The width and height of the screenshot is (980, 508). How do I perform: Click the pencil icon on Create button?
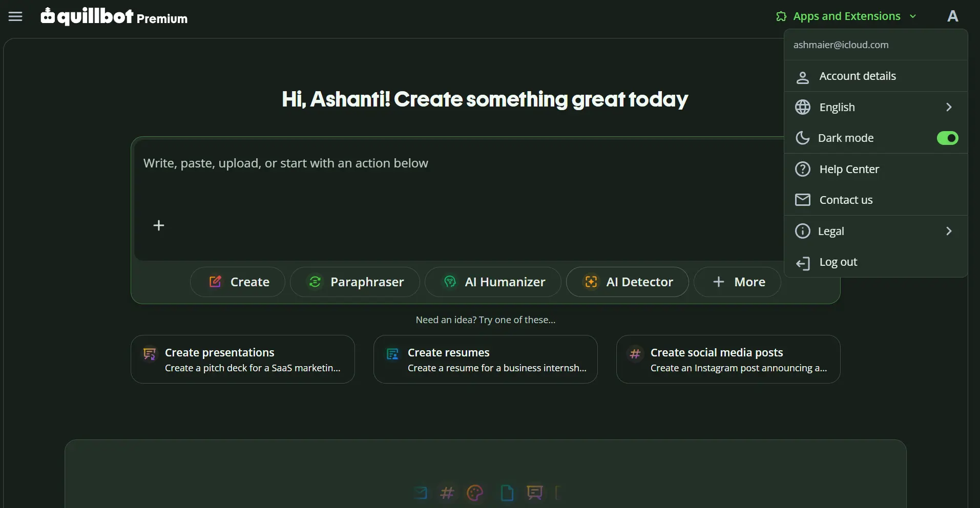[x=216, y=281]
